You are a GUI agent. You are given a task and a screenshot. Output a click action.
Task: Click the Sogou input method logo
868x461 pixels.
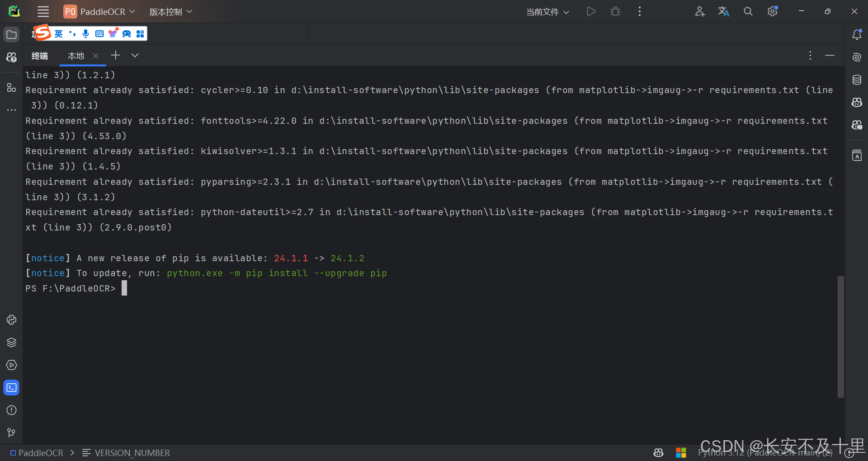[x=42, y=33]
